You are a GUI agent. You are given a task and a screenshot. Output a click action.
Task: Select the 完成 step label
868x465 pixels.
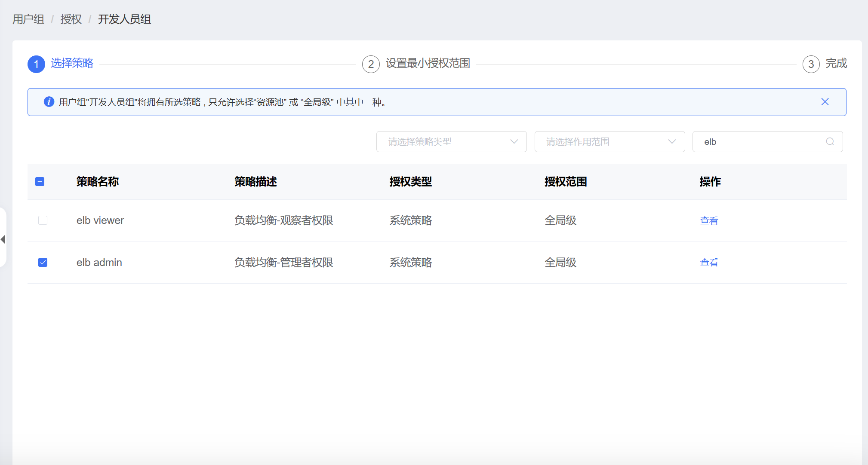[836, 63]
